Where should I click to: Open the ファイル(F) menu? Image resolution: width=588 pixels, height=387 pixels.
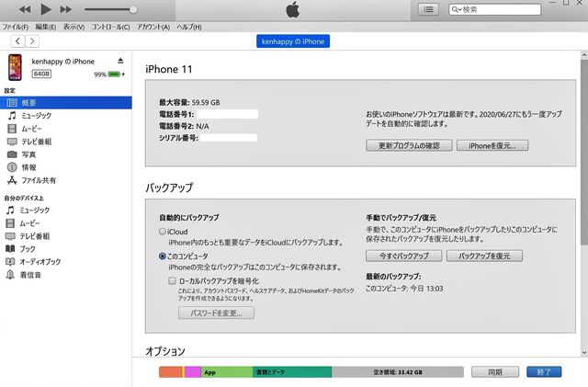[x=16, y=27]
